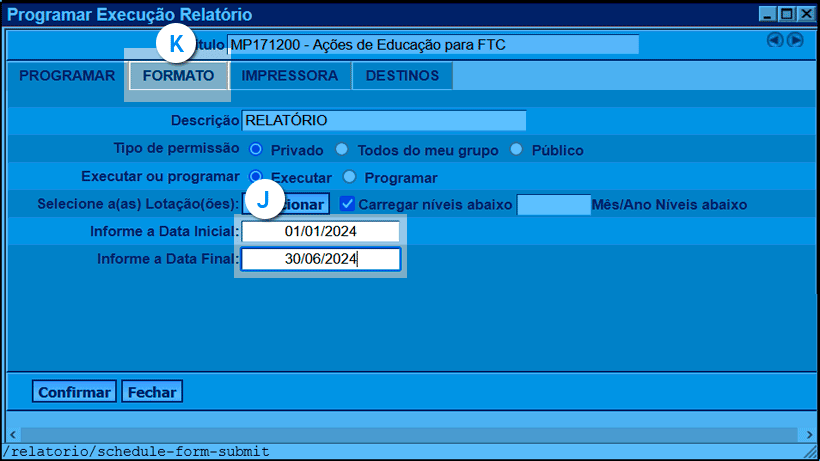
Task: Select the Executar radio option
Action: click(256, 177)
